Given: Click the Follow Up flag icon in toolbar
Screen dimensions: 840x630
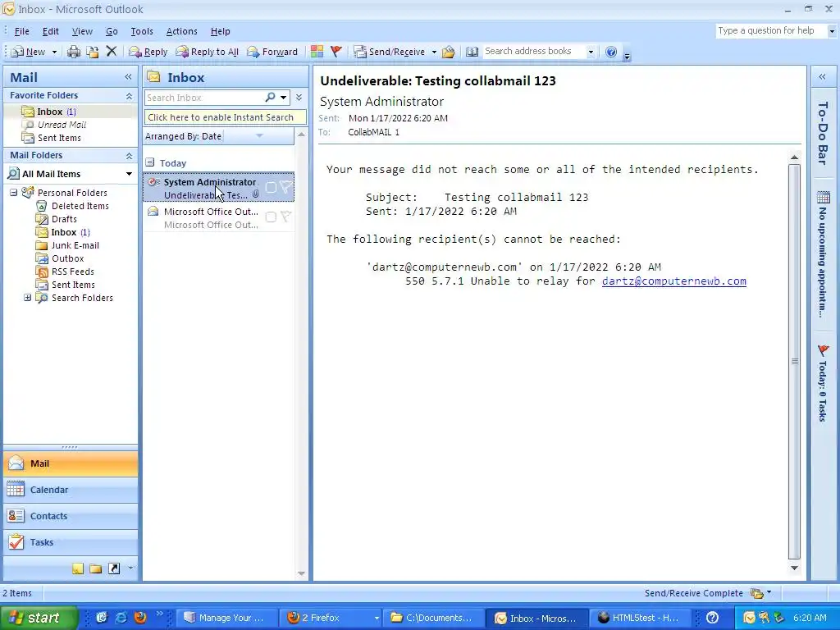Looking at the screenshot, I should (x=336, y=52).
